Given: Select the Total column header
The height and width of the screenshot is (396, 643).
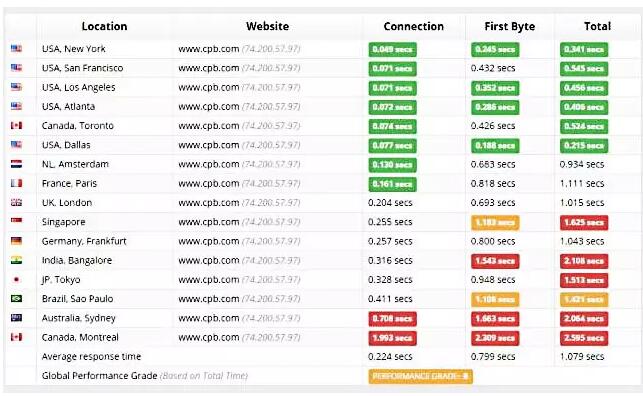Looking at the screenshot, I should 597,26.
